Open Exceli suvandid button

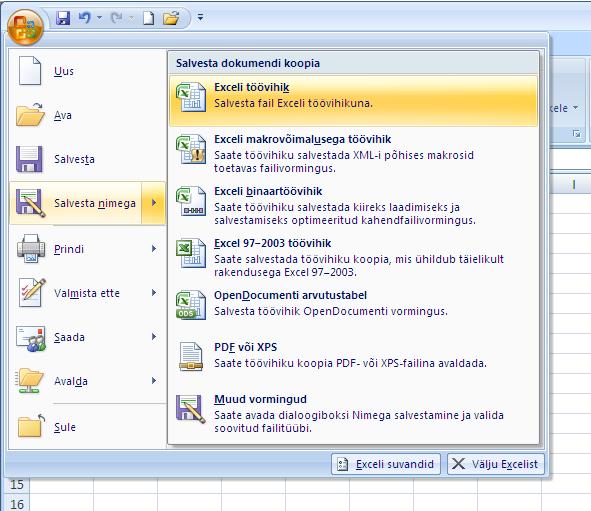(x=386, y=464)
